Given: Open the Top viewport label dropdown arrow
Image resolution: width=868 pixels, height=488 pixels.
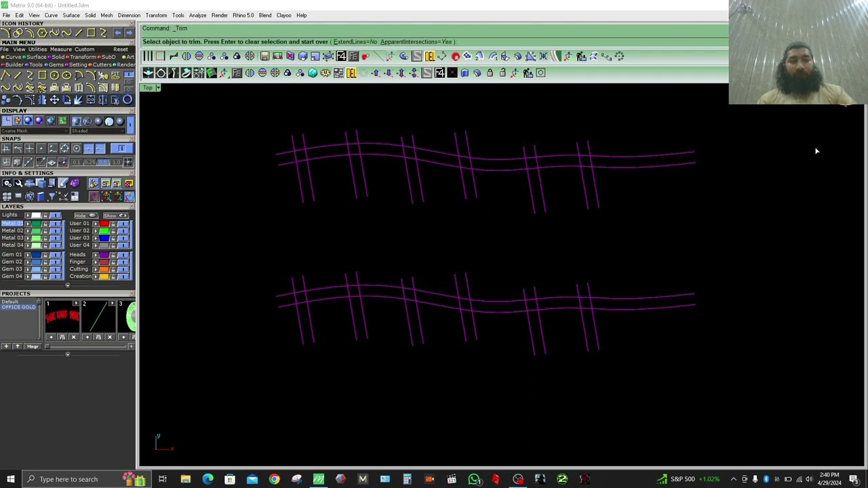Looking at the screenshot, I should (158, 87).
